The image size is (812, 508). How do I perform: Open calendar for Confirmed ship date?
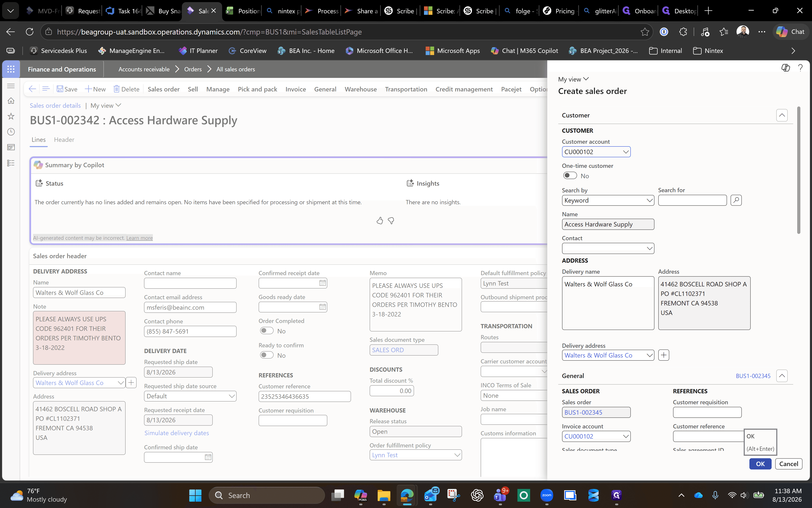click(x=208, y=457)
